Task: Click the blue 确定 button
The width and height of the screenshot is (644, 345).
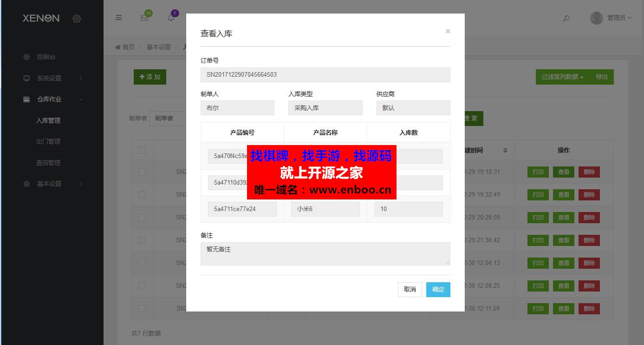Action: pos(438,289)
